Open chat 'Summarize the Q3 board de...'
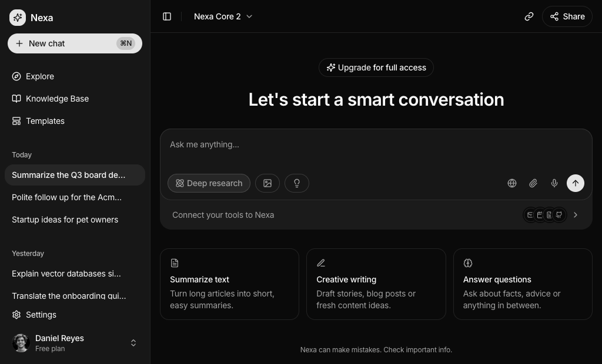602x364 pixels. pyautogui.click(x=75, y=175)
